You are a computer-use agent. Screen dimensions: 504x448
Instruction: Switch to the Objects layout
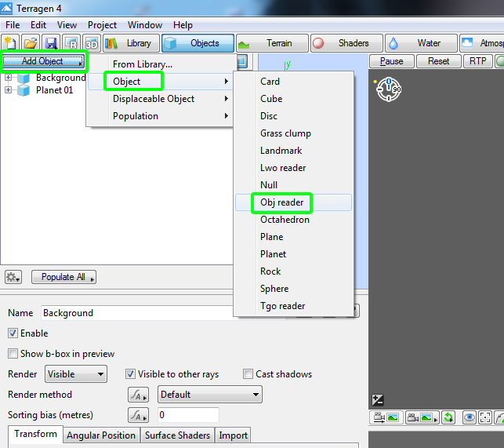(x=198, y=43)
